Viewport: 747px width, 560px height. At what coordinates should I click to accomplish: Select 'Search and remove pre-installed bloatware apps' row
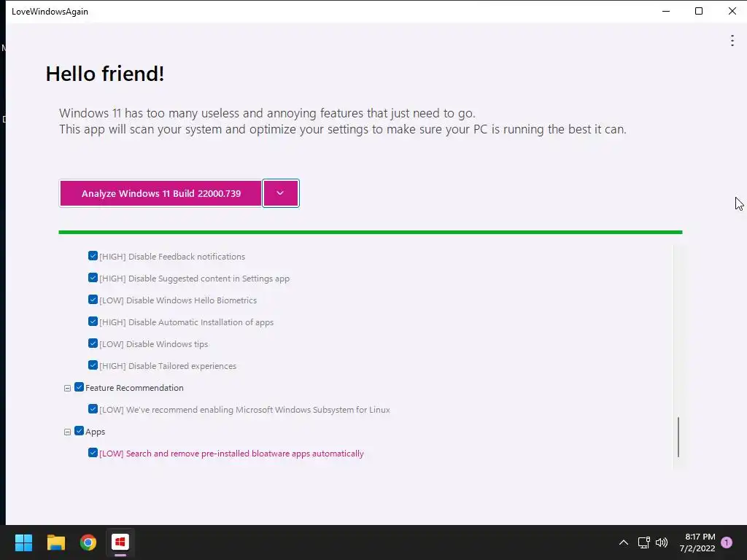pos(231,454)
